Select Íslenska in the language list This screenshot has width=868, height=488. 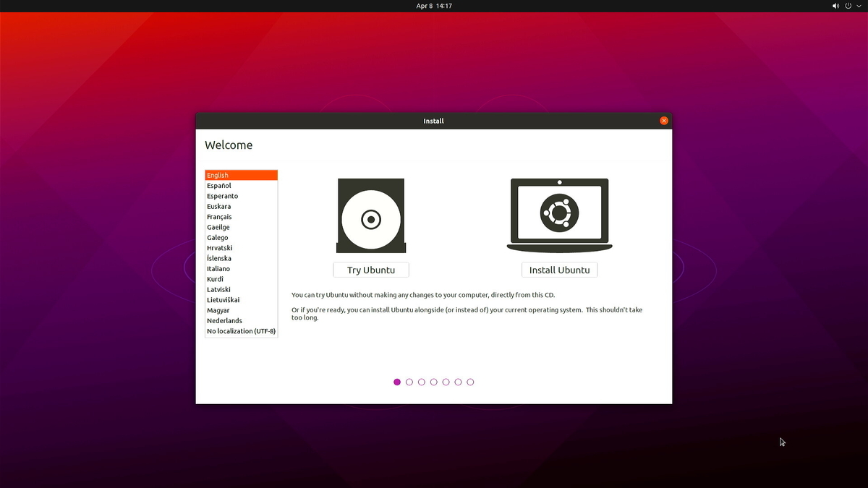click(x=242, y=258)
